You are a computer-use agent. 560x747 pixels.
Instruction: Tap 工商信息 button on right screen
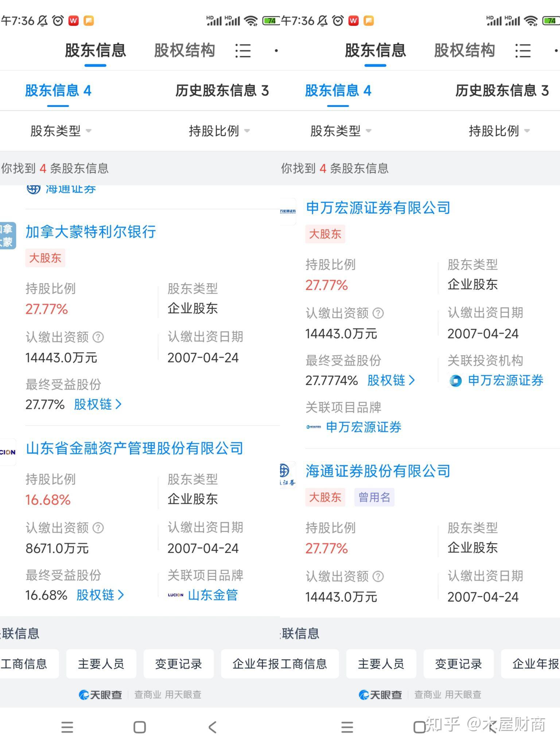[x=309, y=664]
